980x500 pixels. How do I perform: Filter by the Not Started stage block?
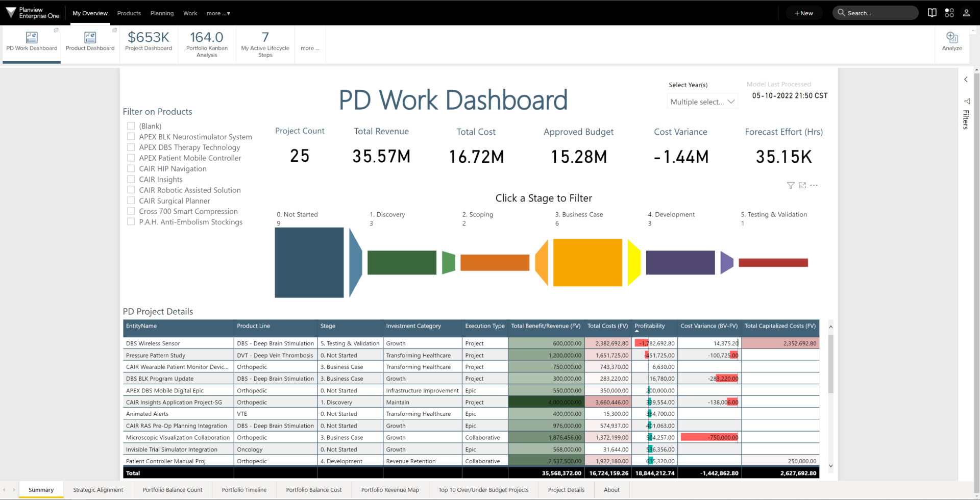pos(309,263)
